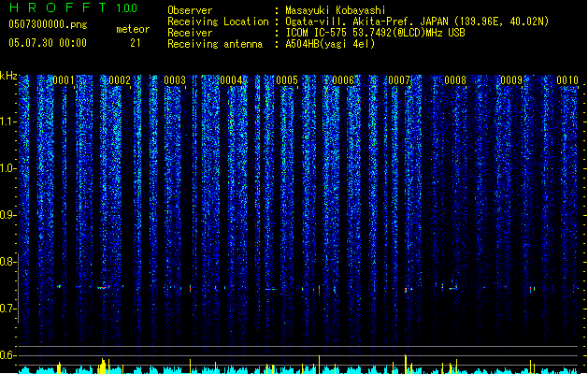Select the A504HB(yagi 4el) antenna text
The width and height of the screenshot is (588, 374).
(x=330, y=44)
